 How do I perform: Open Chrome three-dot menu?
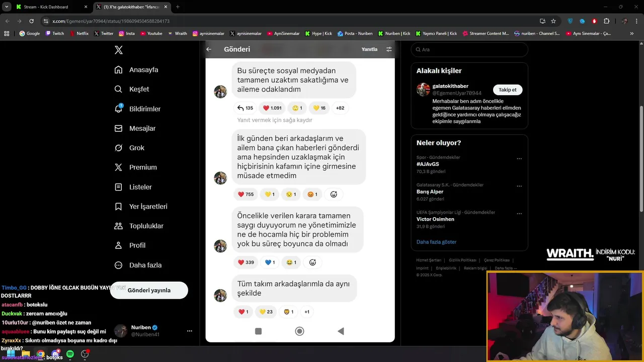pos(636,21)
